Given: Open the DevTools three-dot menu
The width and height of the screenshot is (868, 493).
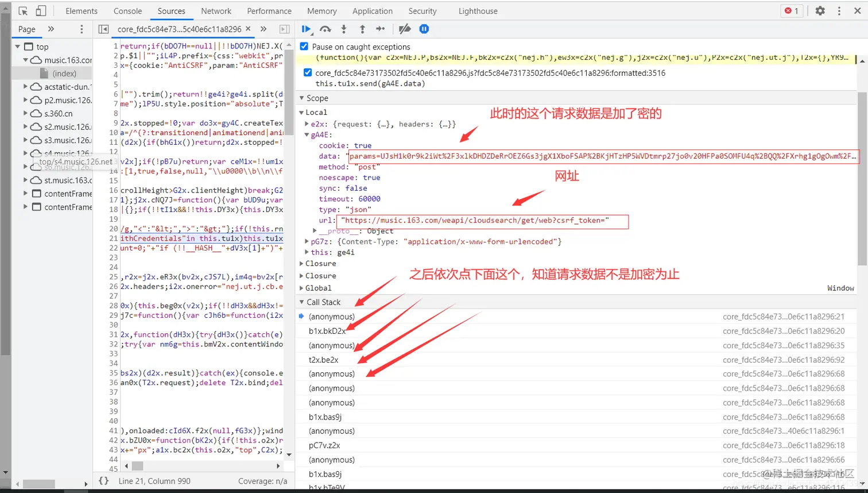Looking at the screenshot, I should tap(839, 11).
